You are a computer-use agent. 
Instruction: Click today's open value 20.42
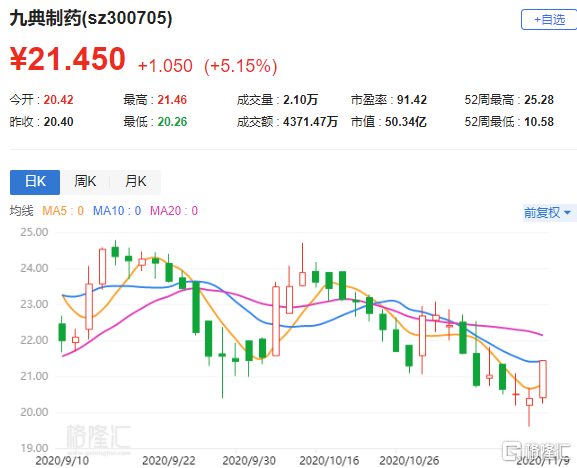tap(59, 100)
